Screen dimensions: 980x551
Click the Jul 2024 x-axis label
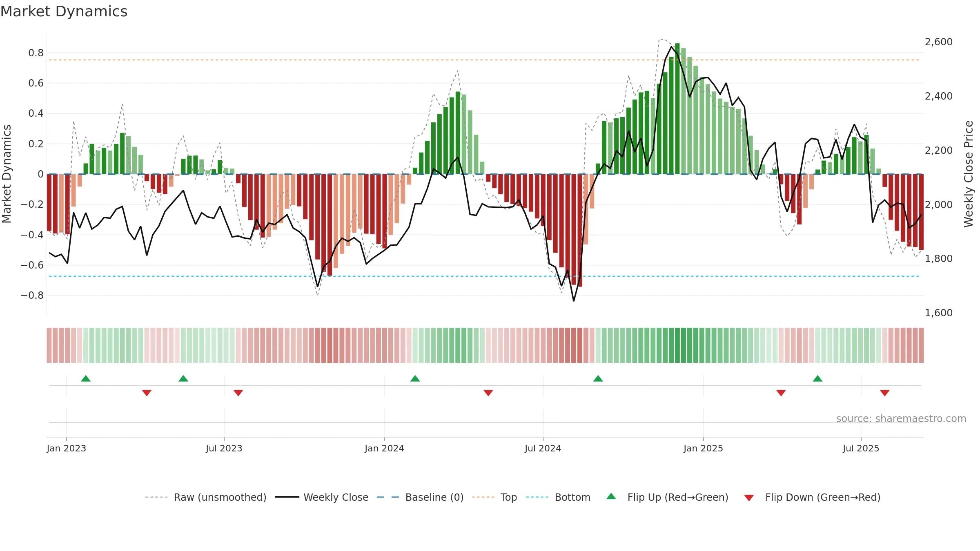[x=543, y=448]
